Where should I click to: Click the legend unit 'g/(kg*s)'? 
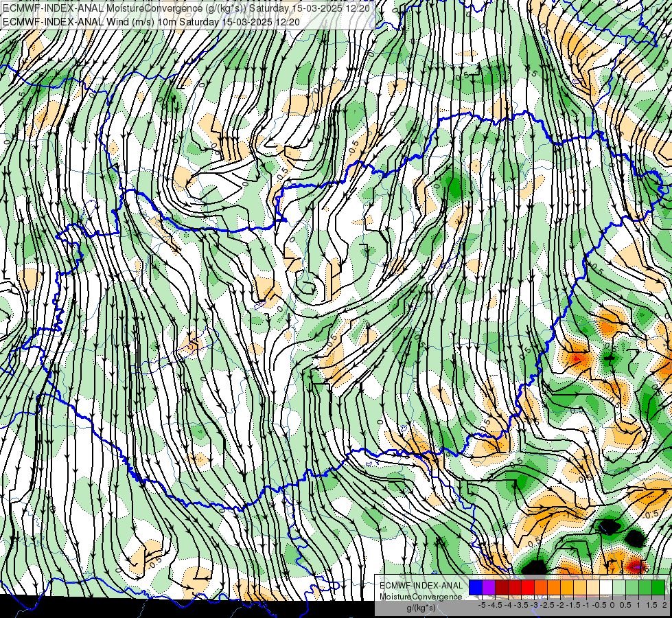421,608
